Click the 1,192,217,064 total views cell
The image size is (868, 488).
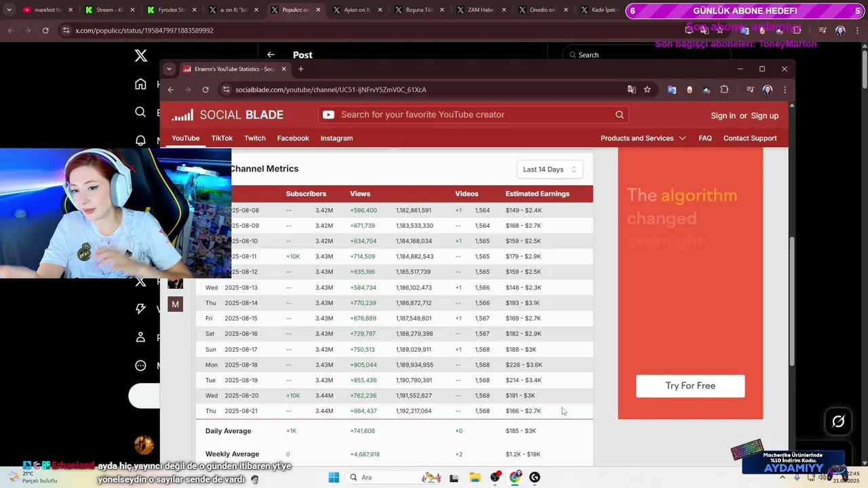point(414,411)
